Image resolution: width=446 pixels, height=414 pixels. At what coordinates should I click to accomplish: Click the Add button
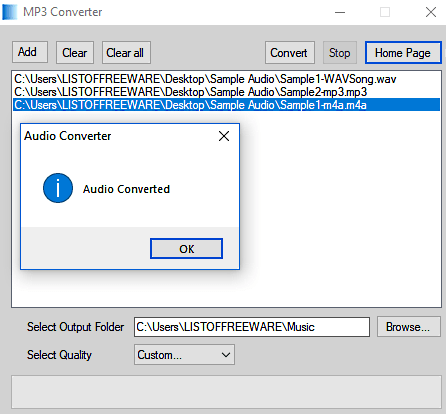[30, 52]
